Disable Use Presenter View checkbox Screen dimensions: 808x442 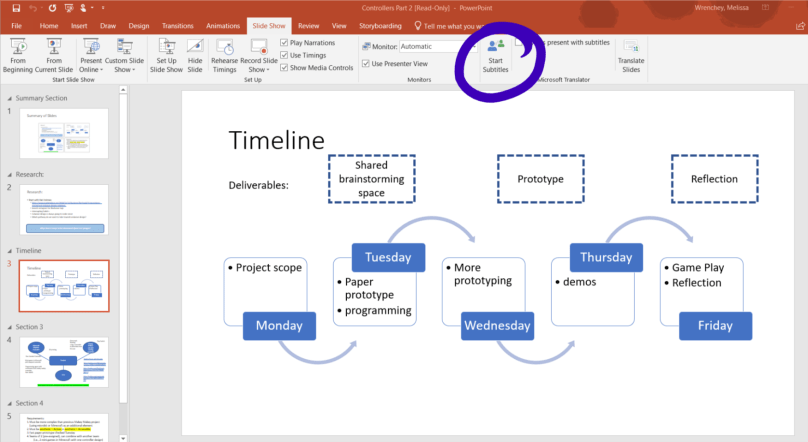tap(365, 63)
